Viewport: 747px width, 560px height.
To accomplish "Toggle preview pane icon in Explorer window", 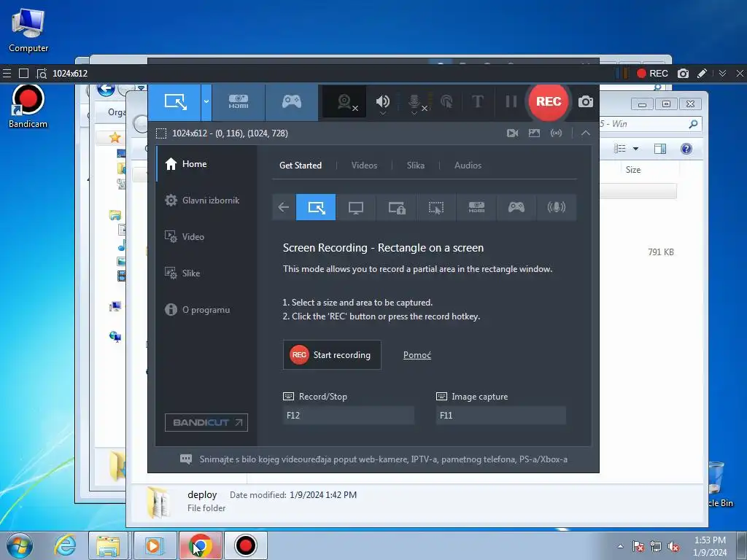I will point(659,149).
